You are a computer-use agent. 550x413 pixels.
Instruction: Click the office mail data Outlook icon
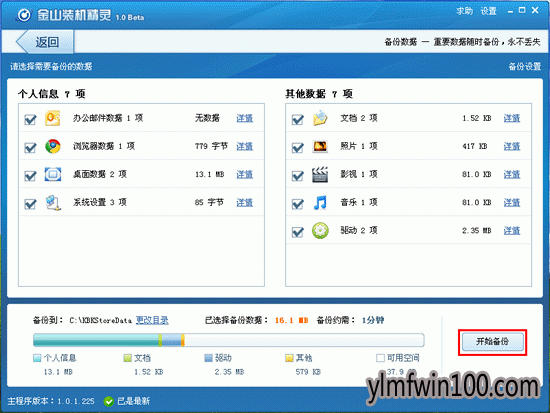(53, 118)
